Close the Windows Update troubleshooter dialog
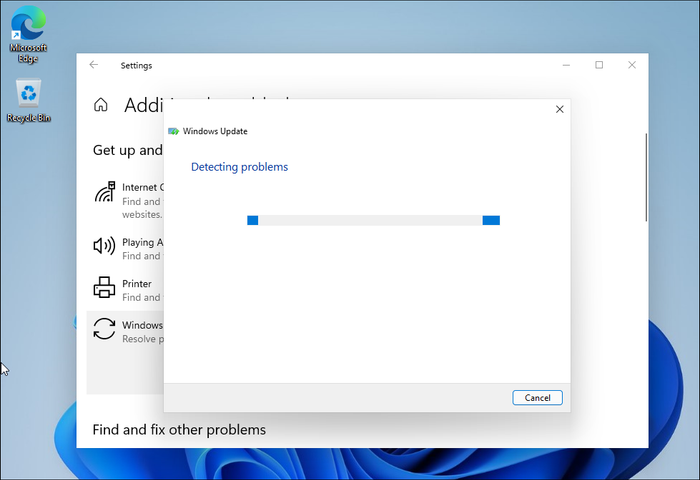 pos(559,109)
